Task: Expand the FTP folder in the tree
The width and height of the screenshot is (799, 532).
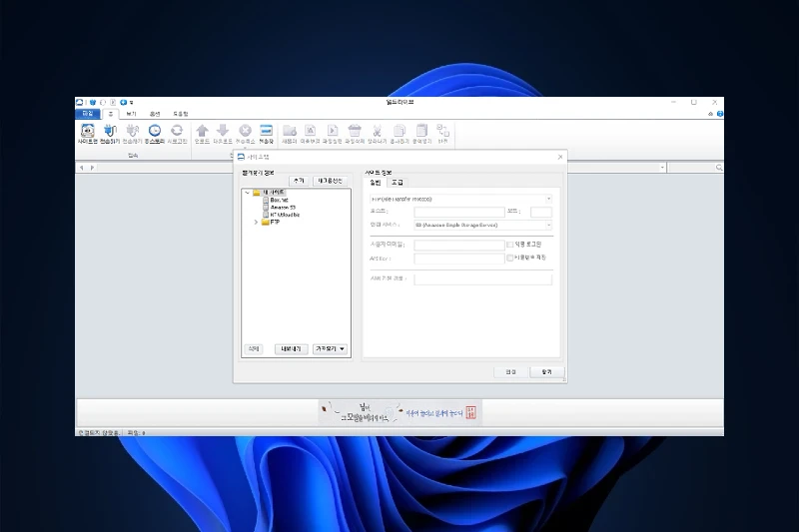Action: pyautogui.click(x=256, y=223)
